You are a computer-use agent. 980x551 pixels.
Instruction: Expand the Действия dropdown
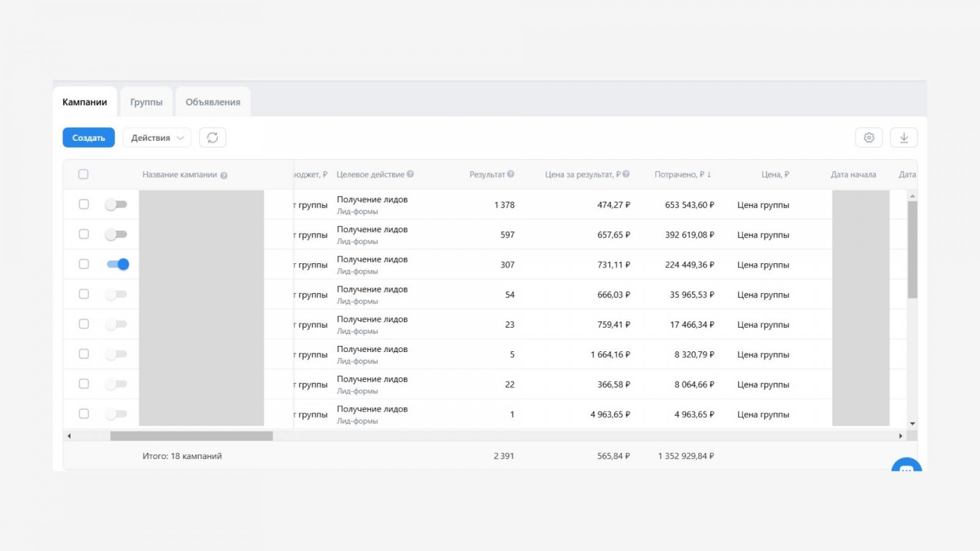[157, 138]
